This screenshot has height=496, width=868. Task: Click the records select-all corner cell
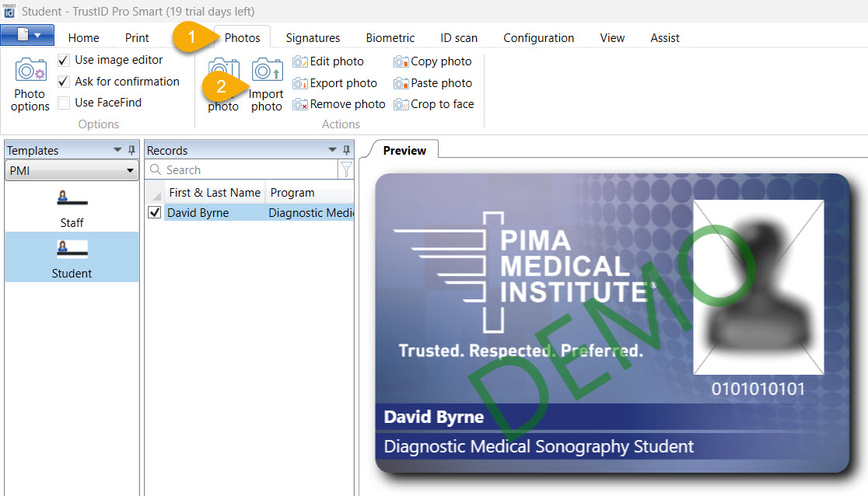(x=155, y=193)
